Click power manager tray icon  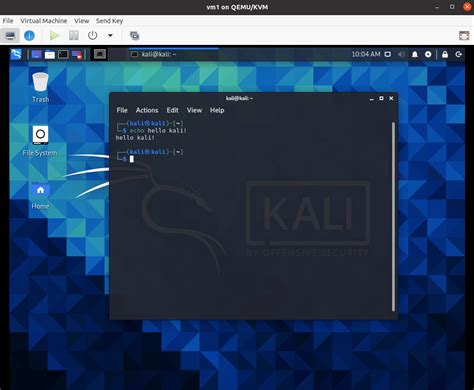coord(428,54)
